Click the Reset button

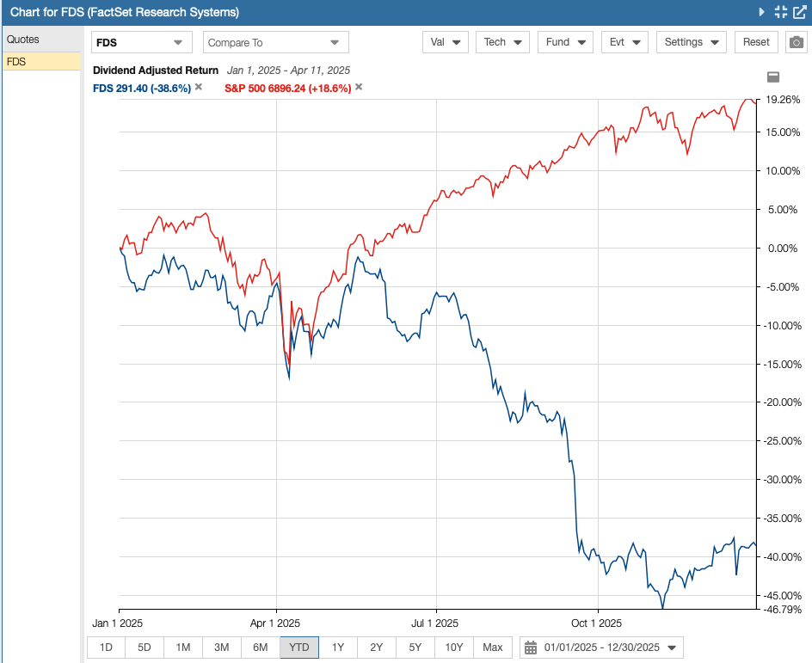pyautogui.click(x=755, y=41)
